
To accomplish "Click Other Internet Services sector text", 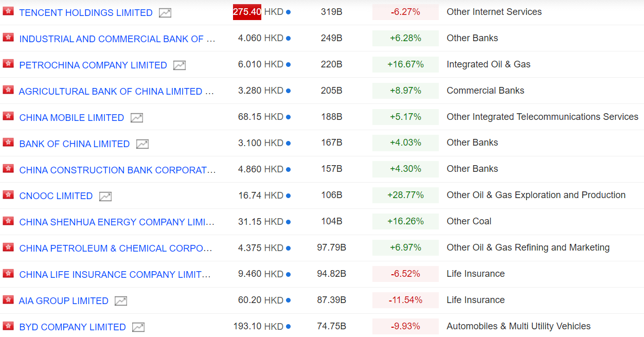I will (x=494, y=12).
